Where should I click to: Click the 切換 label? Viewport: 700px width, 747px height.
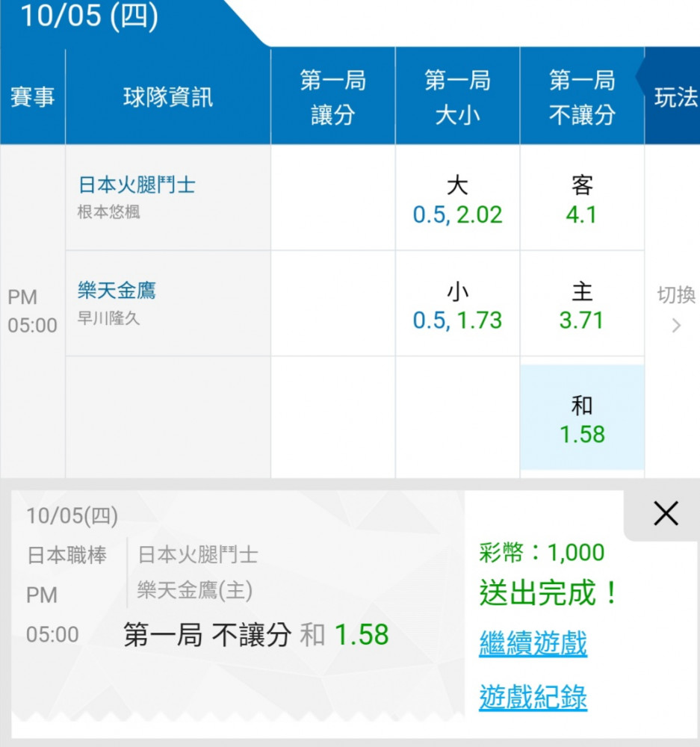pos(676,295)
